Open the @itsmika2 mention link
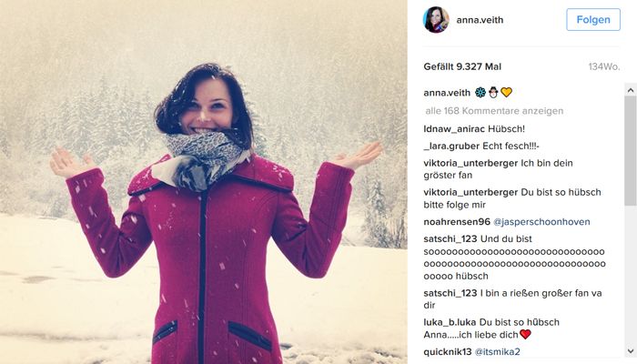Screen dimensions: 637x364 pos(497,352)
